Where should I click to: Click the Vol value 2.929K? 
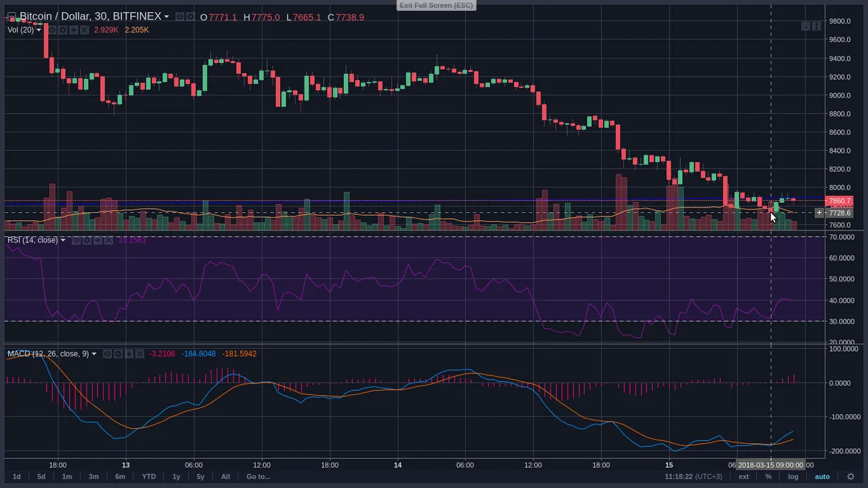[x=106, y=30]
